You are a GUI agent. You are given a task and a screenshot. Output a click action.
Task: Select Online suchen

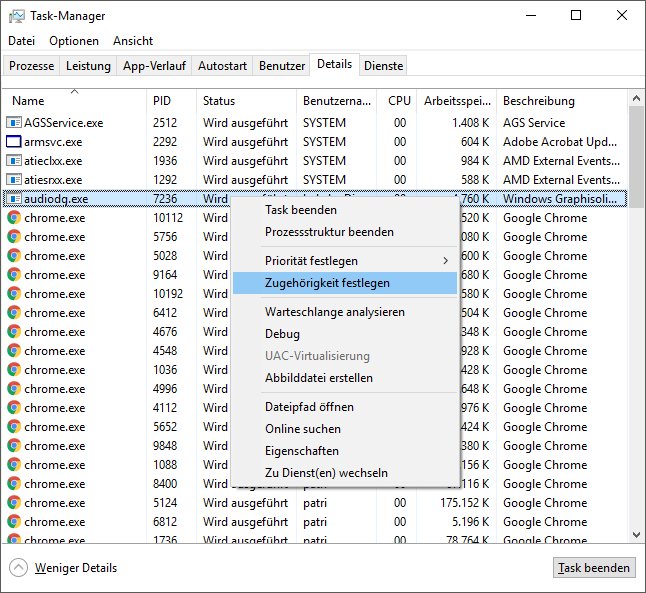[x=344, y=429]
